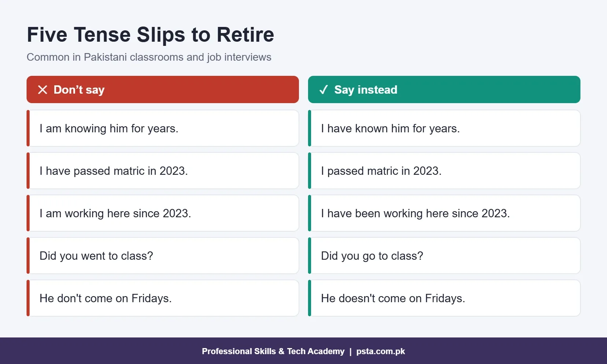Click 'I have been working here since 2023' card
607x364 pixels.
tap(444, 213)
